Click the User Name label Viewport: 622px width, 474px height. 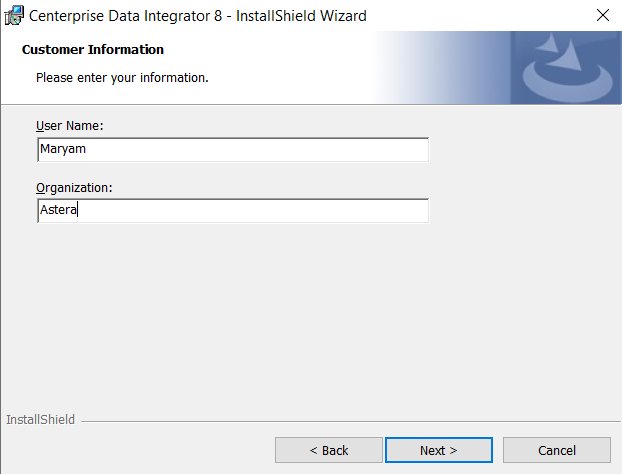point(70,126)
